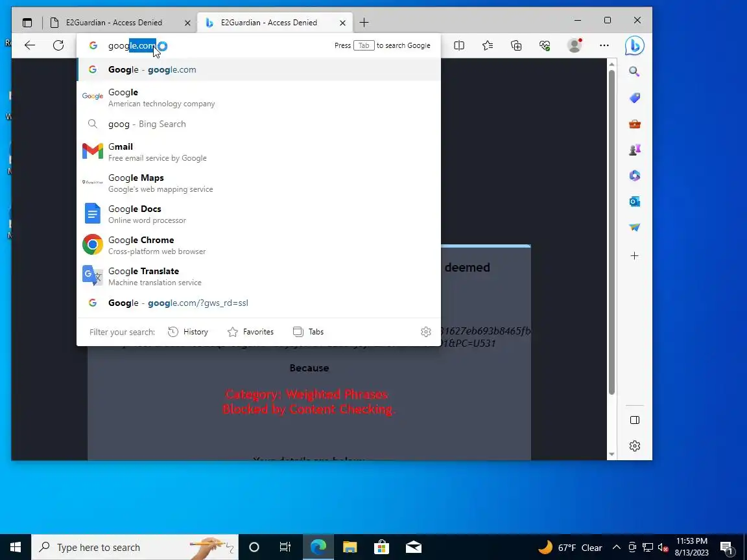Open the sidebar Shopping tag icon
Image resolution: width=747 pixels, height=560 pixels.
tap(634, 98)
